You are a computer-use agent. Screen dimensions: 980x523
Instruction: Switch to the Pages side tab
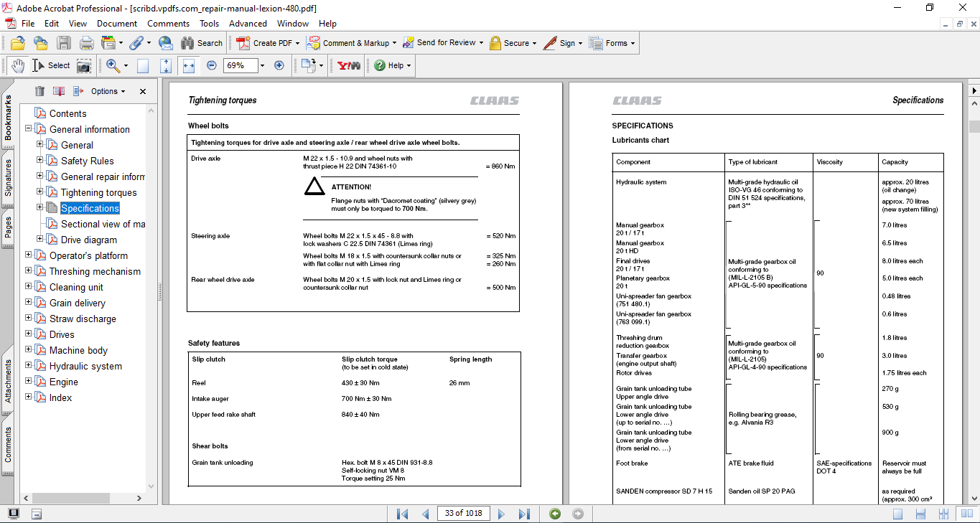coord(8,227)
